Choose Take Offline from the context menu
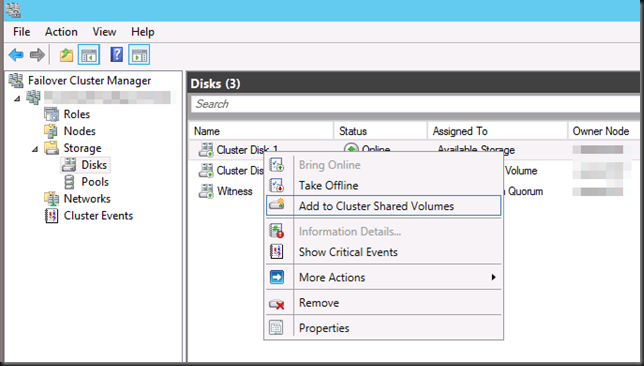 pos(383,185)
